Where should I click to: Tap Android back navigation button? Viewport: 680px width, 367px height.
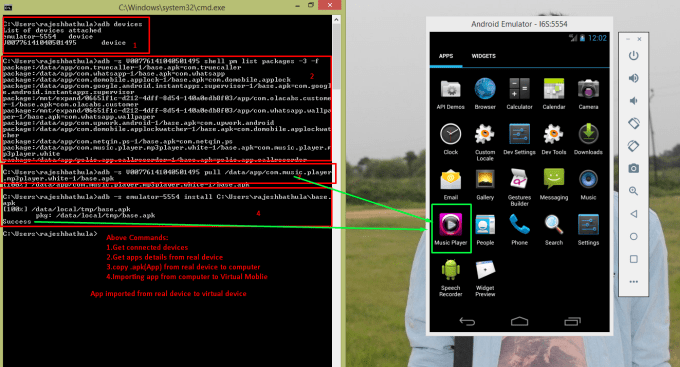click(467, 321)
